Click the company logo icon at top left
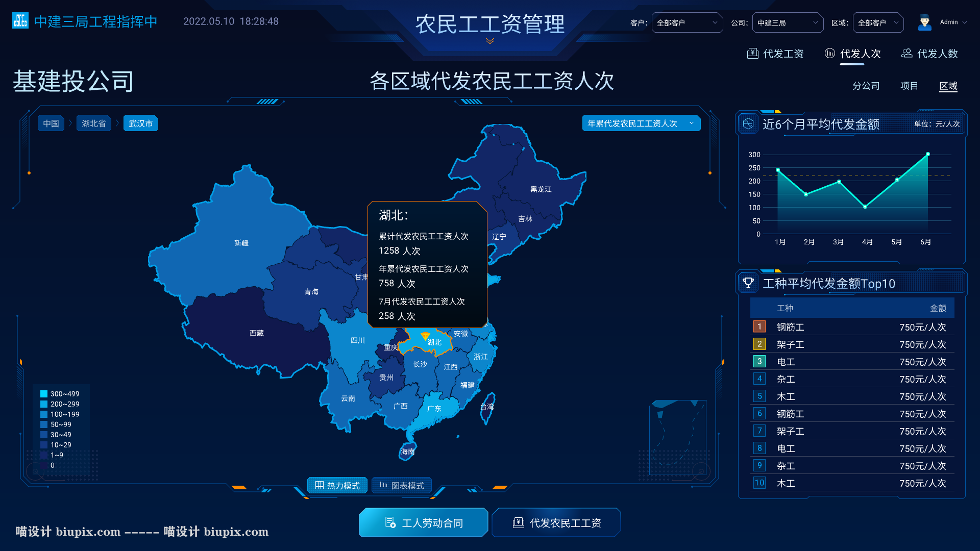The width and height of the screenshot is (980, 551). tap(20, 21)
